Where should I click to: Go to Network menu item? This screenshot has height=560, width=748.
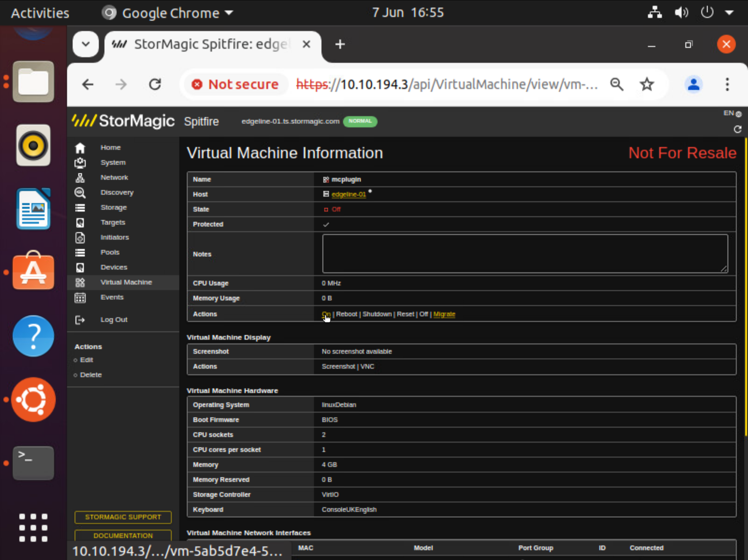114,177
